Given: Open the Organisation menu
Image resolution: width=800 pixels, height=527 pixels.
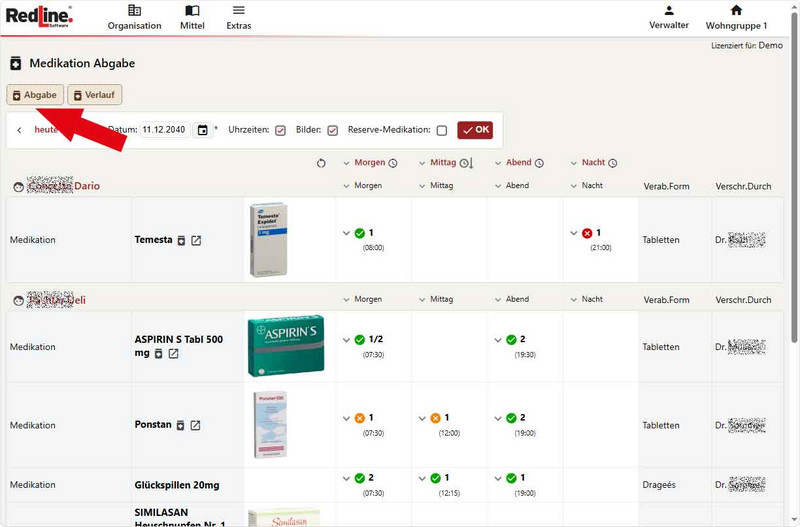Looking at the screenshot, I should (x=134, y=17).
